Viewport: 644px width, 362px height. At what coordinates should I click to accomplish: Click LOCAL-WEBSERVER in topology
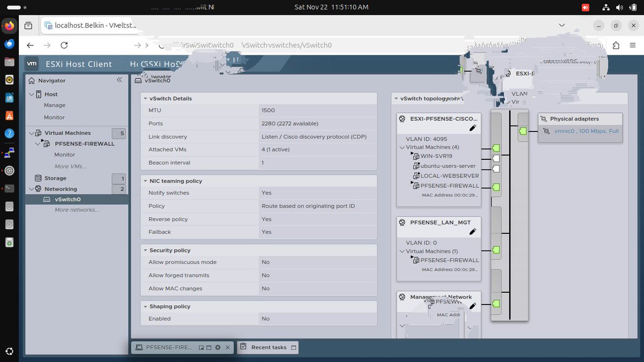point(450,176)
